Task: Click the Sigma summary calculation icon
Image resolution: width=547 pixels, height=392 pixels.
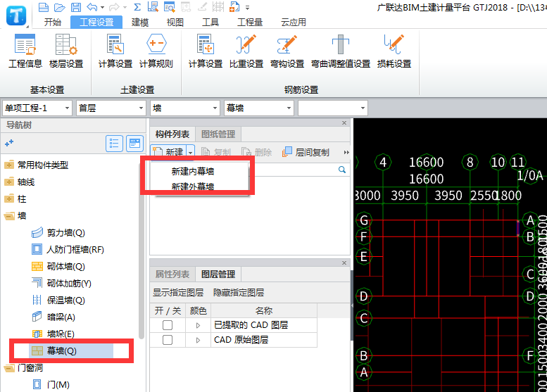Action: click(137, 6)
